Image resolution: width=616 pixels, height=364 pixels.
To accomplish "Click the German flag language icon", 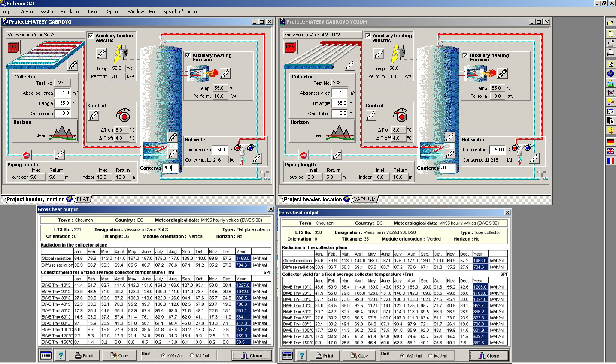I will [610, 141].
